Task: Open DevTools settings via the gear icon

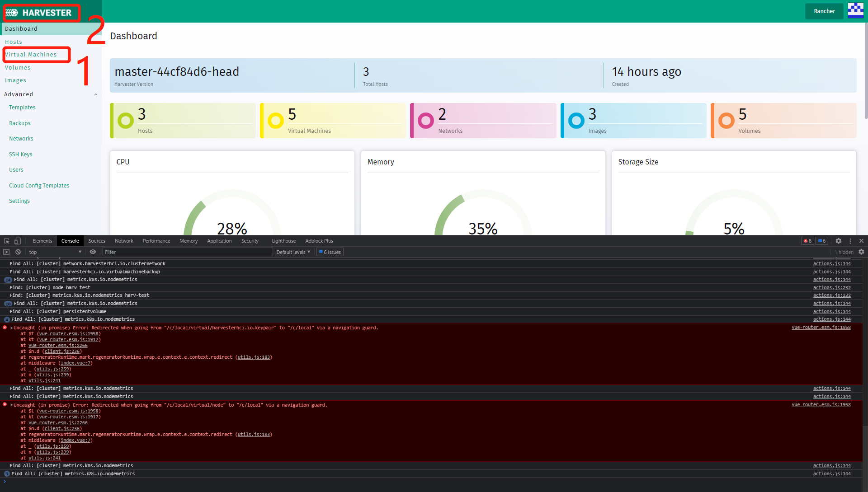Action: point(839,241)
